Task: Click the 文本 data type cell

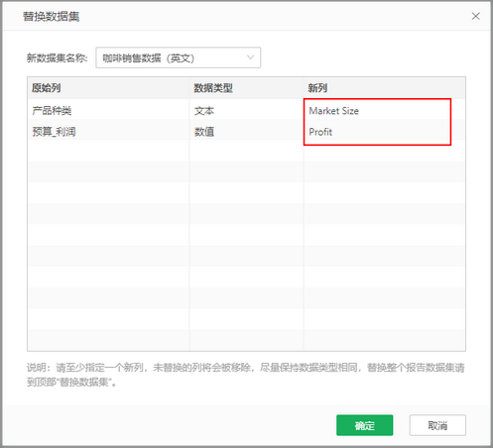Action: point(246,111)
